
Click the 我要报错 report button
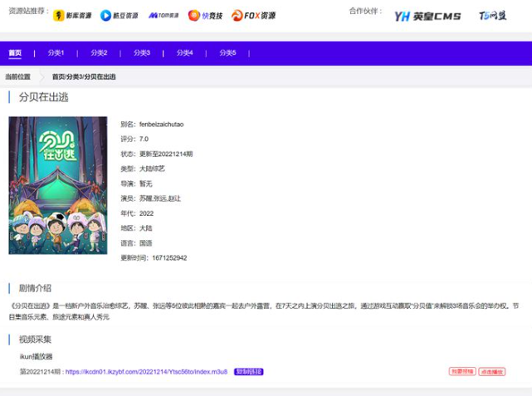[x=462, y=372]
